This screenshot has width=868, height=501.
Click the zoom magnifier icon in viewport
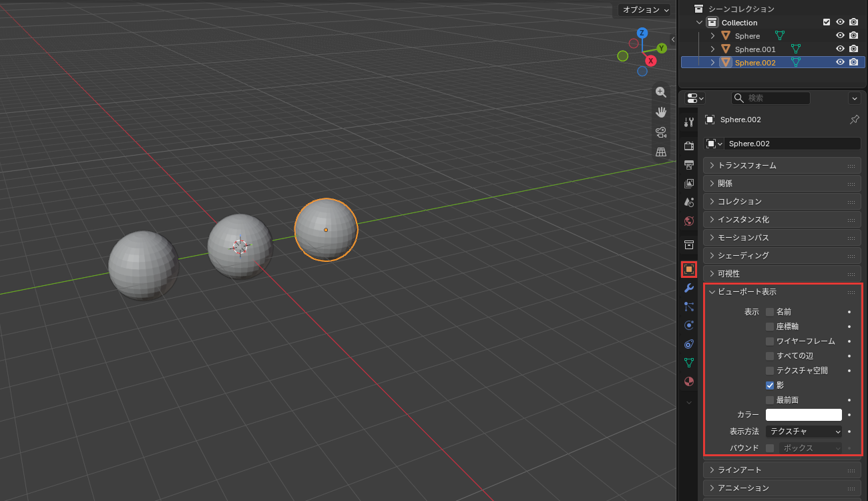click(661, 92)
